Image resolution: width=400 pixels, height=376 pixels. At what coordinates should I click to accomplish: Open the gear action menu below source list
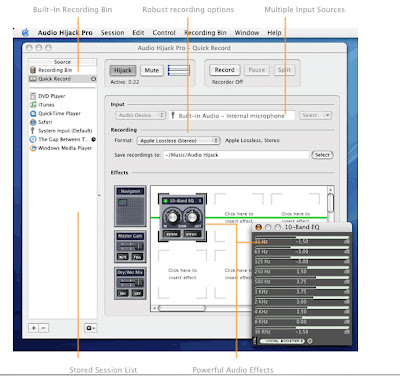(x=91, y=328)
